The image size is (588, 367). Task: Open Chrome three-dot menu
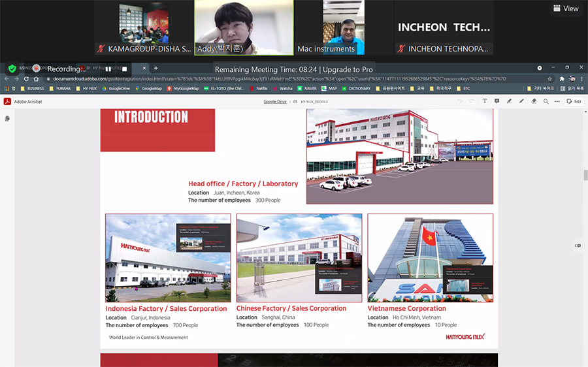pos(581,79)
